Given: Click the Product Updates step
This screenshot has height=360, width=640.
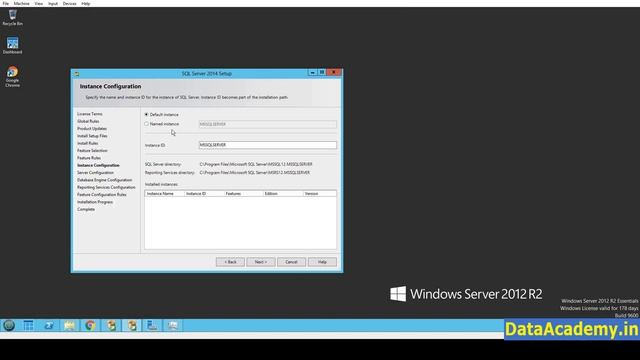Looking at the screenshot, I should click(x=92, y=129).
